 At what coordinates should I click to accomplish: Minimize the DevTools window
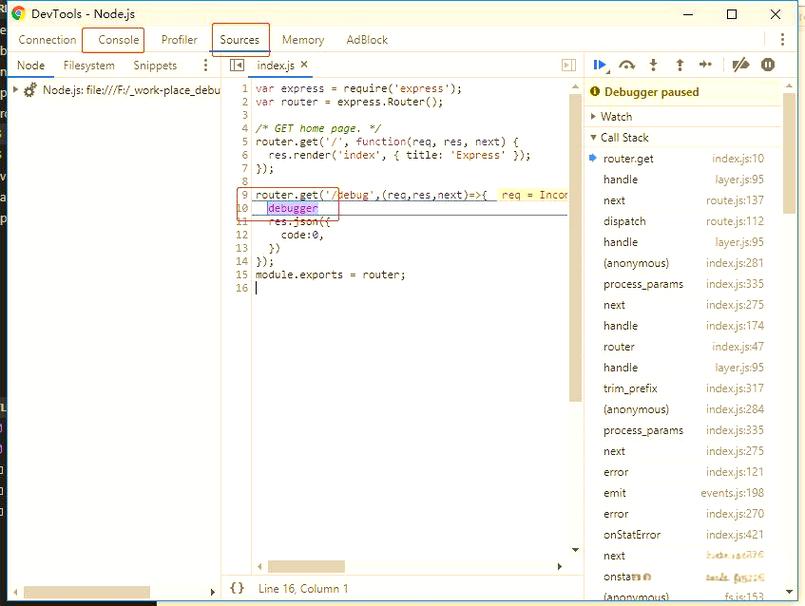[688, 14]
